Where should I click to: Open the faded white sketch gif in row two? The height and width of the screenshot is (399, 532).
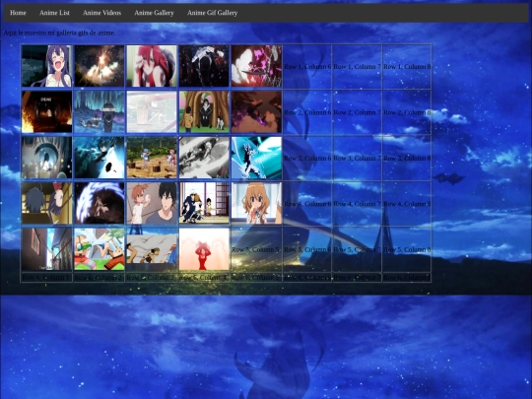(152, 112)
